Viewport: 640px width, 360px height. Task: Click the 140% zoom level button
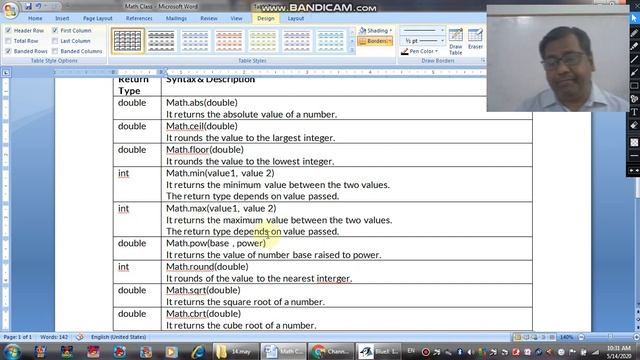[567, 337]
